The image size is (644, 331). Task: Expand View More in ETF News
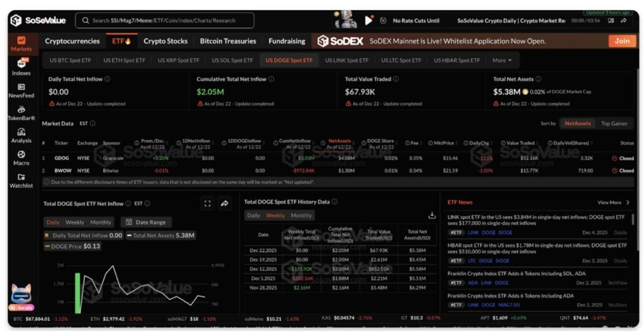[612, 203]
